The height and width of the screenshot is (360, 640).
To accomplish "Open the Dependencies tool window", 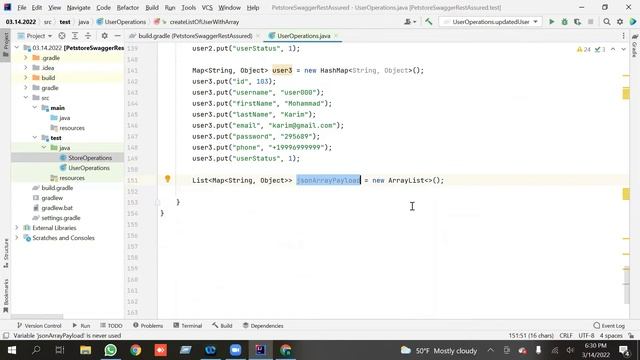I will [263, 326].
